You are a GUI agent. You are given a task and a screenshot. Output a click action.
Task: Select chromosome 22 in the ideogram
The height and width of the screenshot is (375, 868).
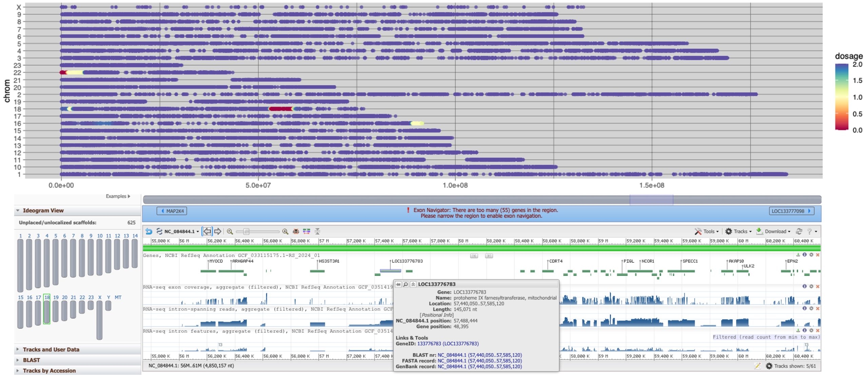pyautogui.click(x=82, y=307)
